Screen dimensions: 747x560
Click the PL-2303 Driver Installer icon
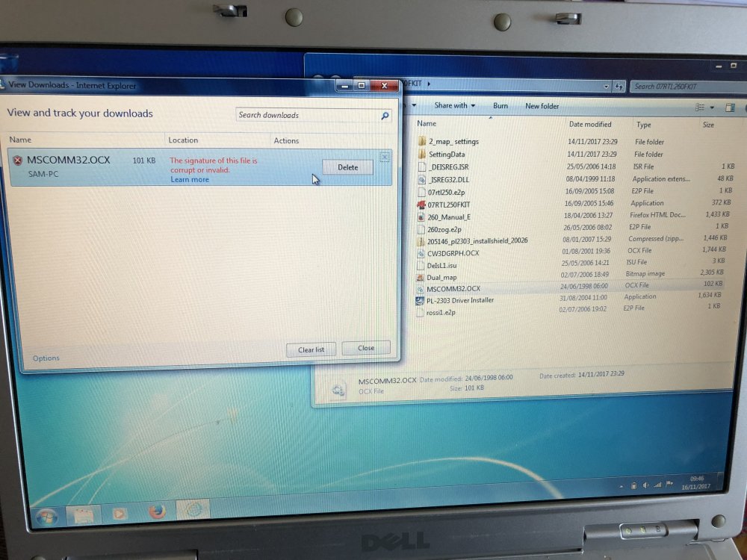tap(421, 300)
